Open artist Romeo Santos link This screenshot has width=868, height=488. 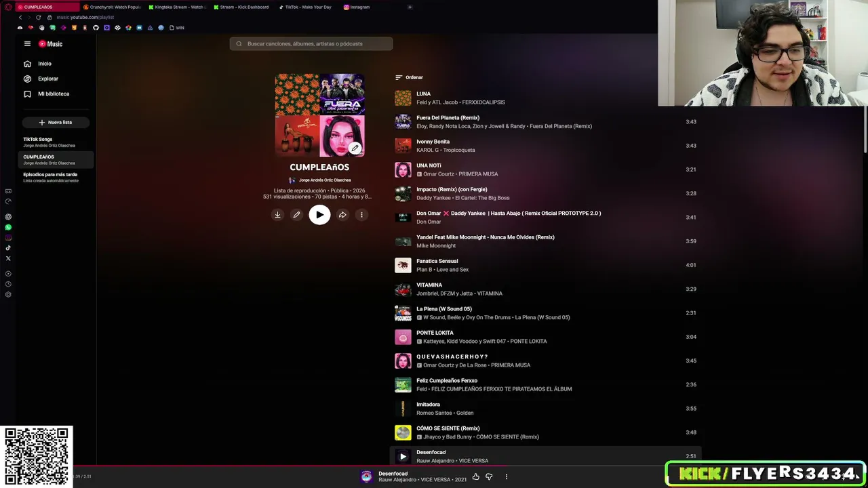pyautogui.click(x=434, y=413)
